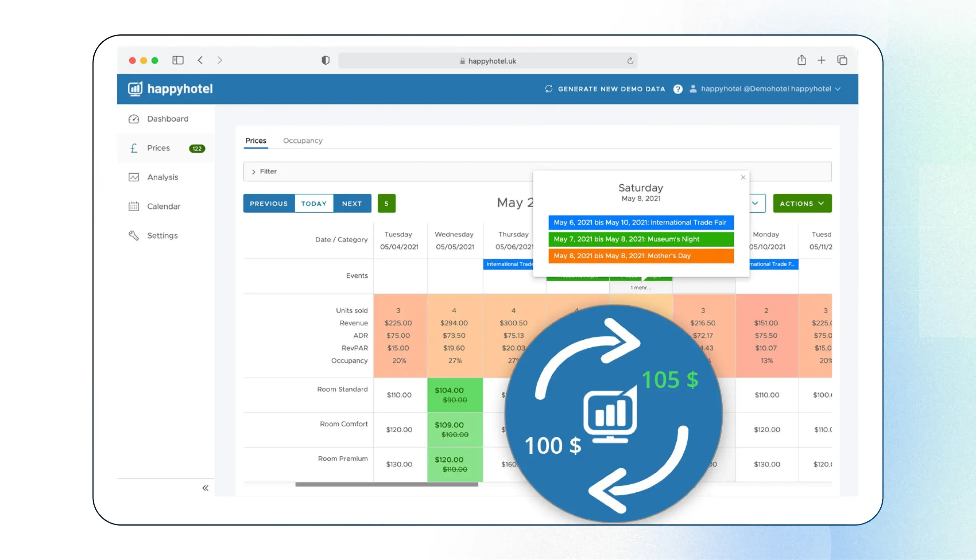Open the dropdown left of ACTIONS
Image resolution: width=976 pixels, height=560 pixels.
[x=756, y=203]
